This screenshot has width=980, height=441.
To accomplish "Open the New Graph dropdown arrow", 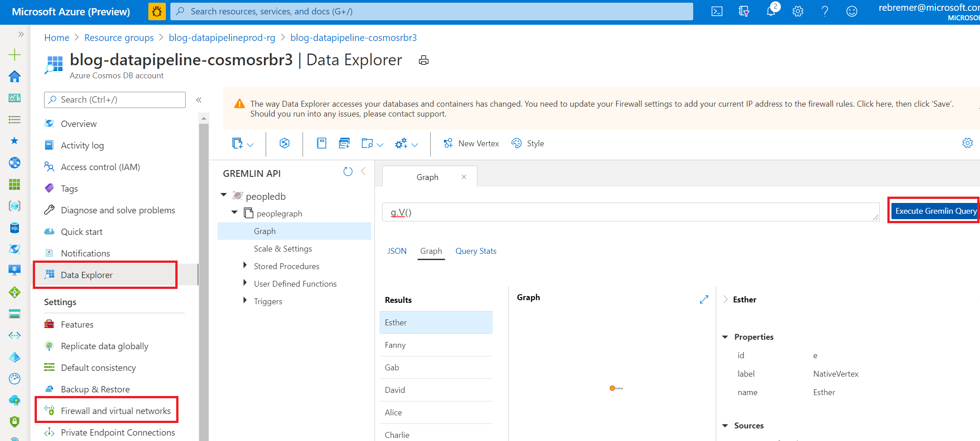I will tap(250, 145).
